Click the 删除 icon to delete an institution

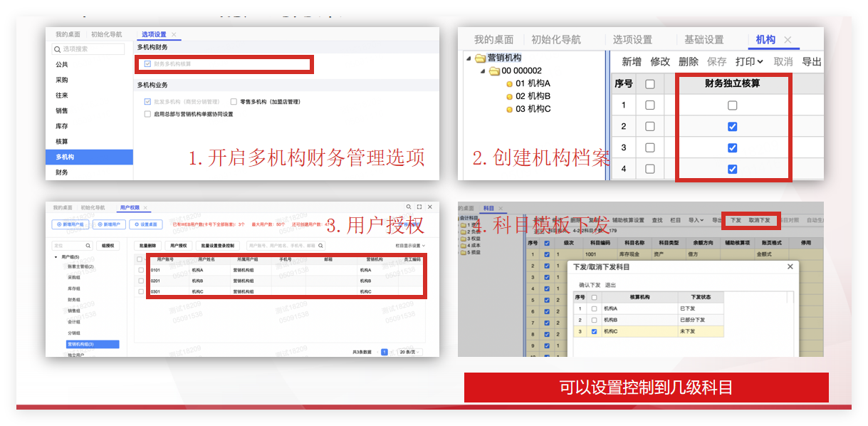[688, 62]
